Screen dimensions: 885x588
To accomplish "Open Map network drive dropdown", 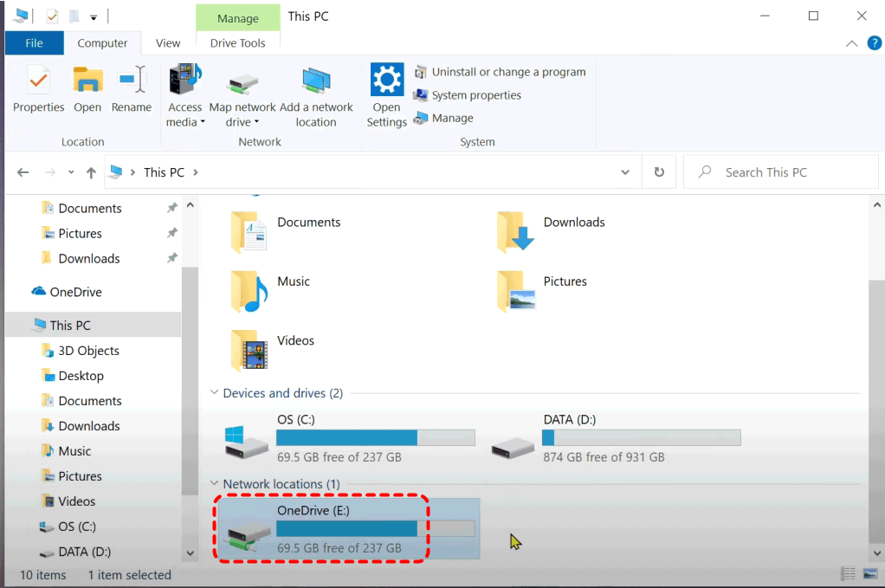I will click(242, 96).
